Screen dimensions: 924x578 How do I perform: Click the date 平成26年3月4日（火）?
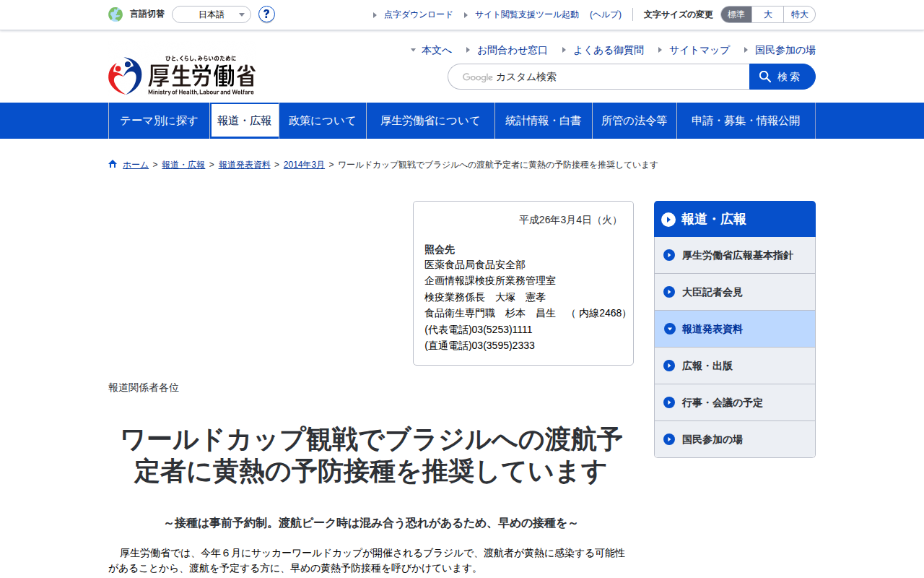(570, 220)
